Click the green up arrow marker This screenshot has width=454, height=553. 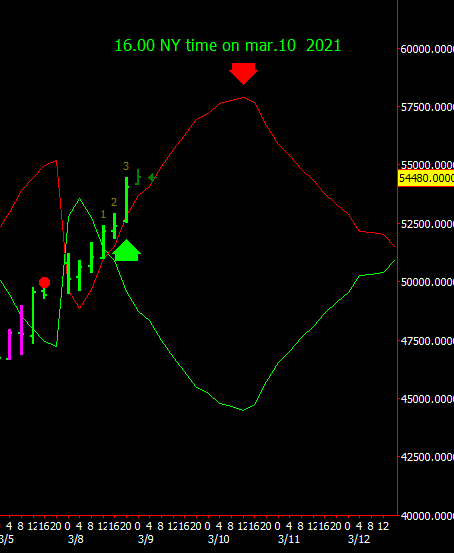(127, 250)
